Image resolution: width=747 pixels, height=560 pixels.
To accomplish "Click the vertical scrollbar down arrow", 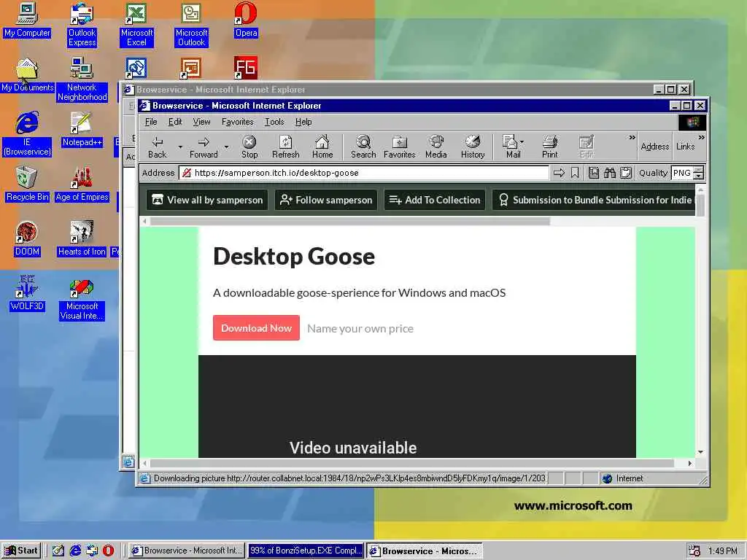I will tap(700, 451).
